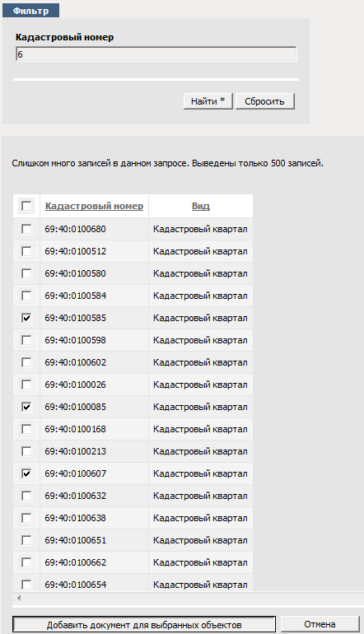This screenshot has height=634, width=364.
Task: Open the Фильтр tab
Action: 30,11
